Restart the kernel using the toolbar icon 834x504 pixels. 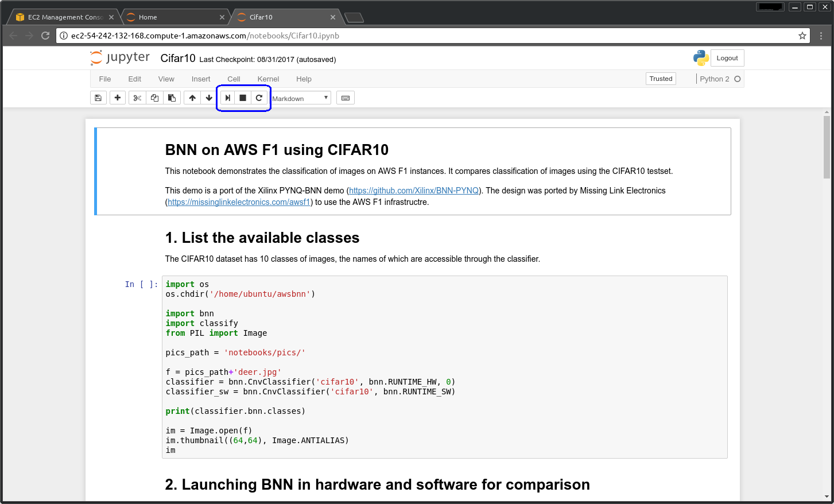[x=259, y=98]
